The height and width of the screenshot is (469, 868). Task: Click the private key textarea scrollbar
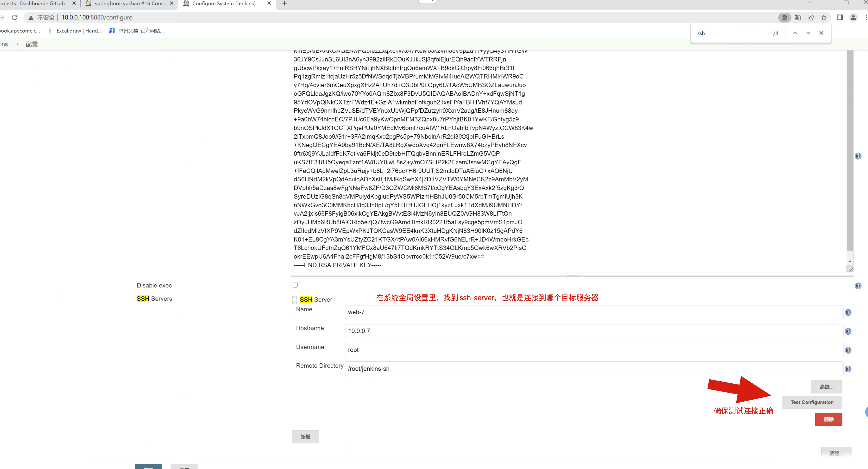(x=849, y=152)
